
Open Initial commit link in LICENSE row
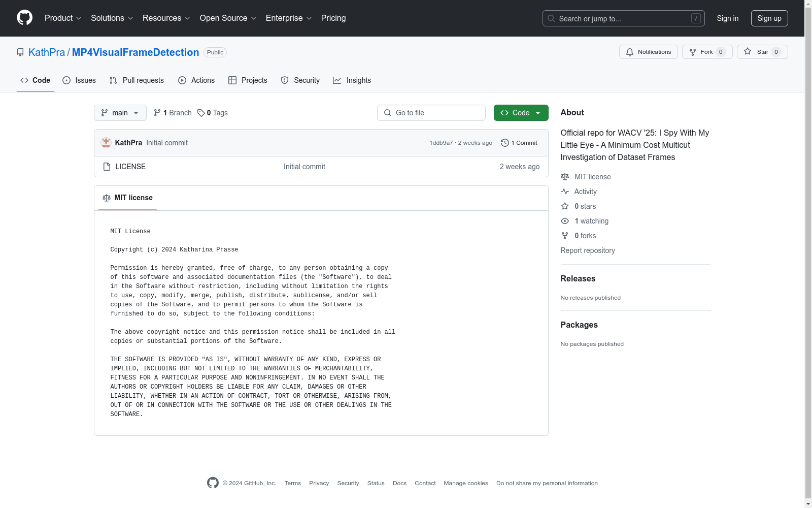click(x=304, y=167)
